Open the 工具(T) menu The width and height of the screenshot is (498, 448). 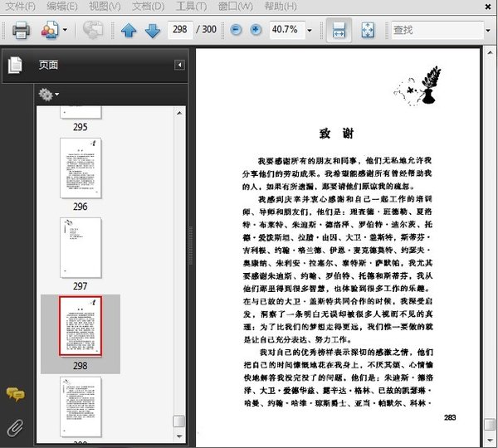click(x=191, y=6)
